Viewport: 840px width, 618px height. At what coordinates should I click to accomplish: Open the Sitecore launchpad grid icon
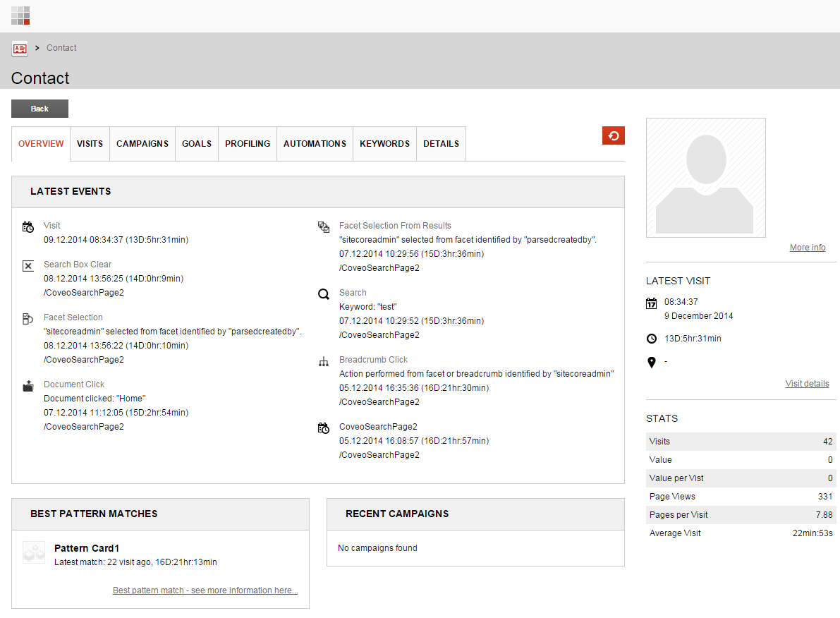pos(20,15)
